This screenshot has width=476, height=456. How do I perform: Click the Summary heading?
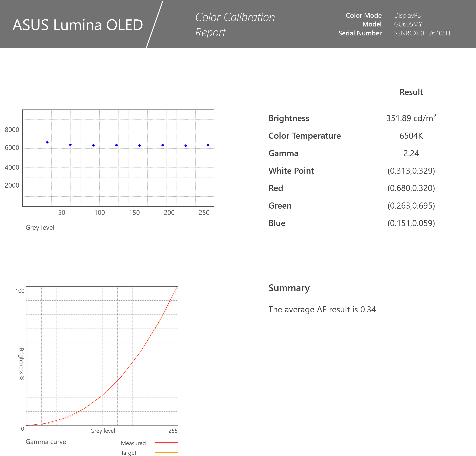tap(289, 288)
